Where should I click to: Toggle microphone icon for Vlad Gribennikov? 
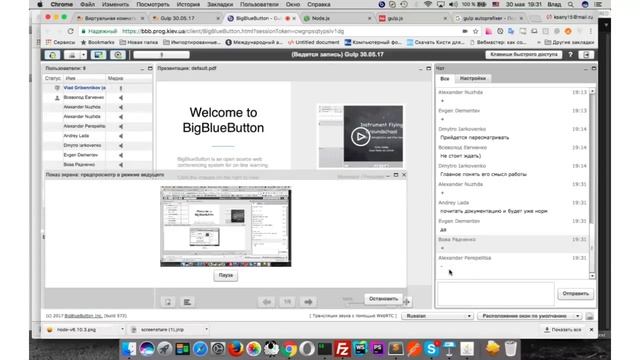pyautogui.click(x=121, y=88)
